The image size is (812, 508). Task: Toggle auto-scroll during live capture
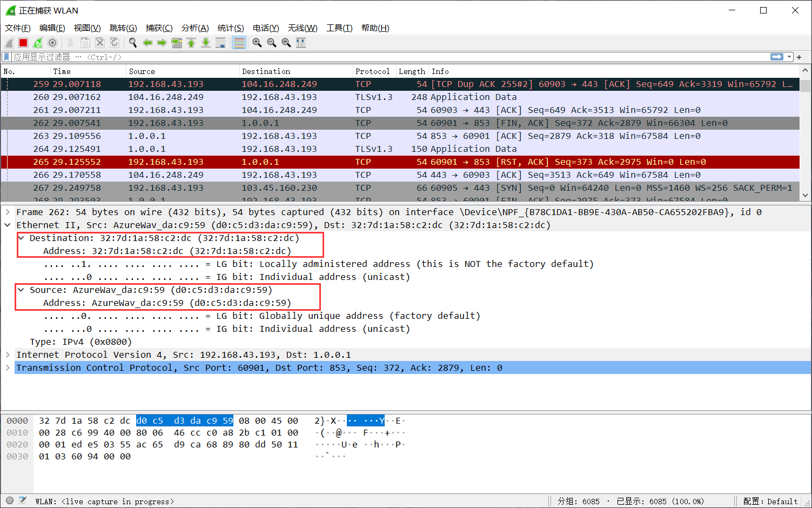click(220, 43)
